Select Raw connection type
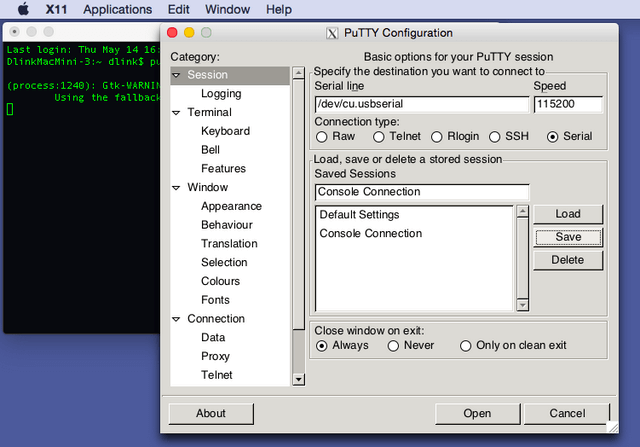This screenshot has width=640, height=447. (x=322, y=137)
